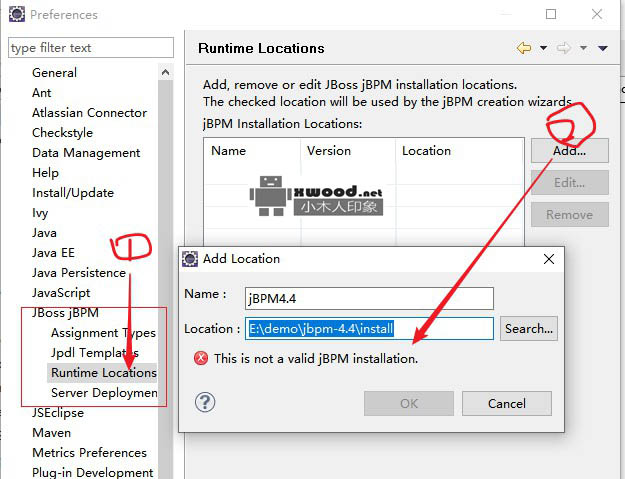Image resolution: width=625 pixels, height=479 pixels.
Task: Click the forward navigation arrow icon
Action: click(x=564, y=48)
